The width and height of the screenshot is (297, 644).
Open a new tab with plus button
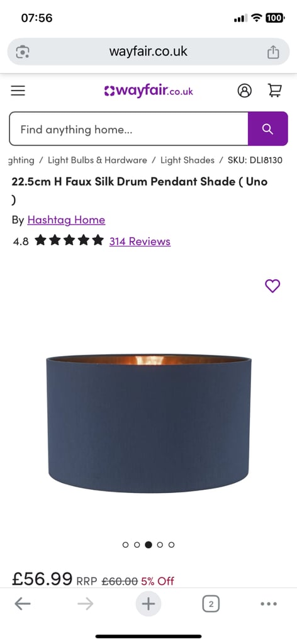(x=148, y=604)
